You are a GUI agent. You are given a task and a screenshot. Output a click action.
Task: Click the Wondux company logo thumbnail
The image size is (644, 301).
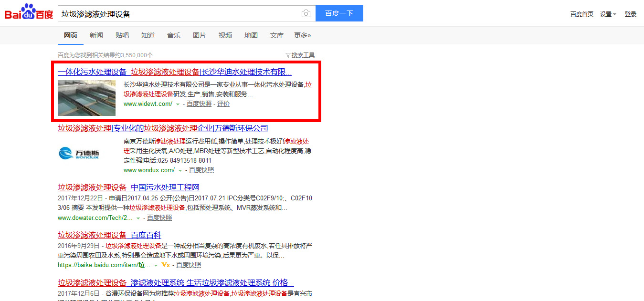click(78, 153)
